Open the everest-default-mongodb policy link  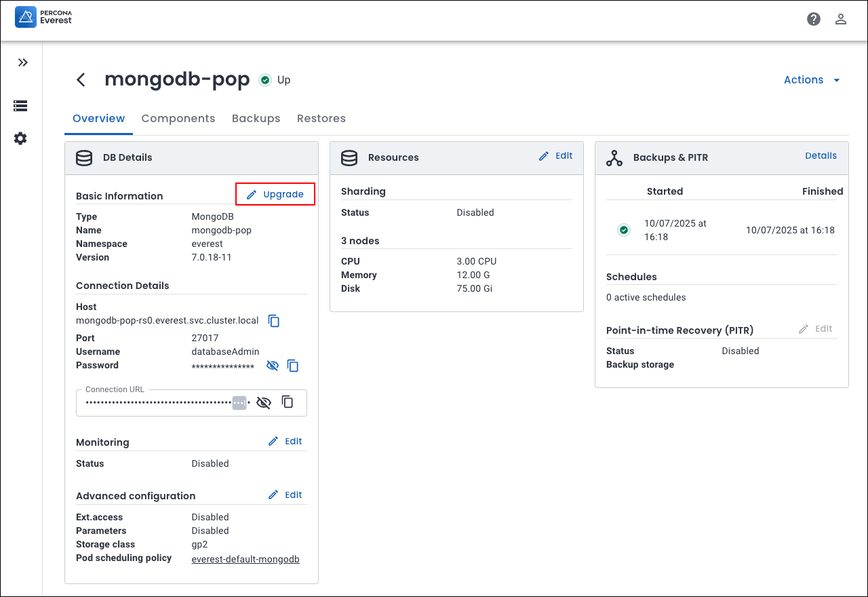tap(245, 560)
